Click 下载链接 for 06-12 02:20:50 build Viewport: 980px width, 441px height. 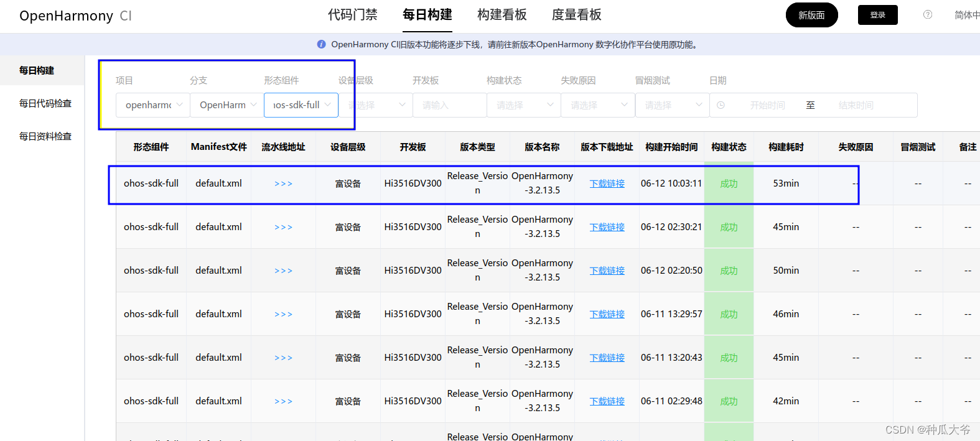coord(607,271)
